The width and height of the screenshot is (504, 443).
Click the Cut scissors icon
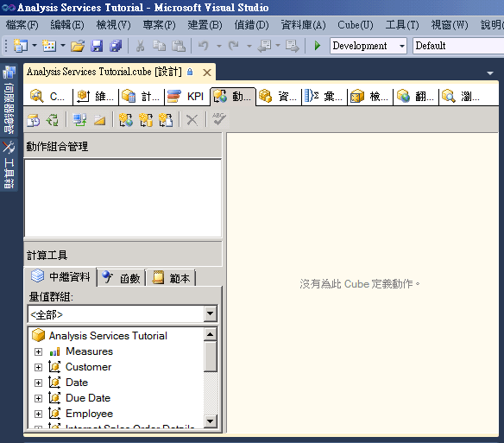pyautogui.click(x=140, y=46)
